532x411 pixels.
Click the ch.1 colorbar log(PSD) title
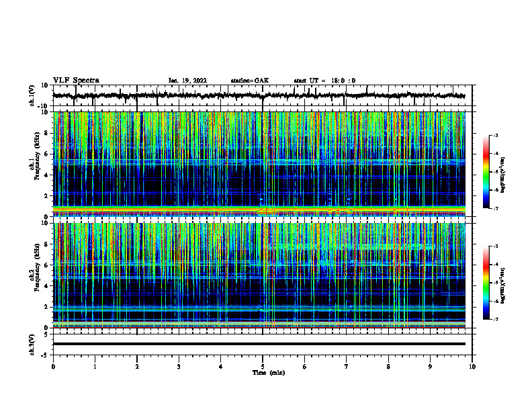pyautogui.click(x=502, y=175)
